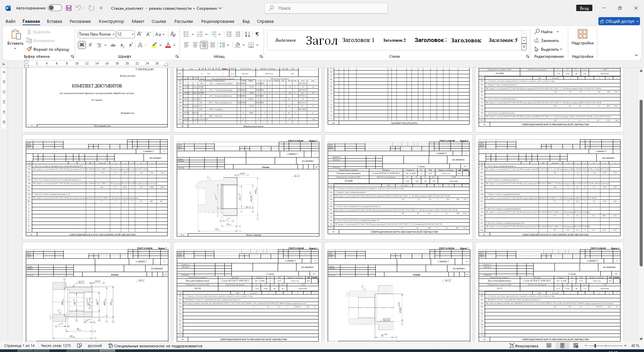Viewport: 644px width, 352px height.
Task: Apply the red font color
Action: pyautogui.click(x=168, y=45)
